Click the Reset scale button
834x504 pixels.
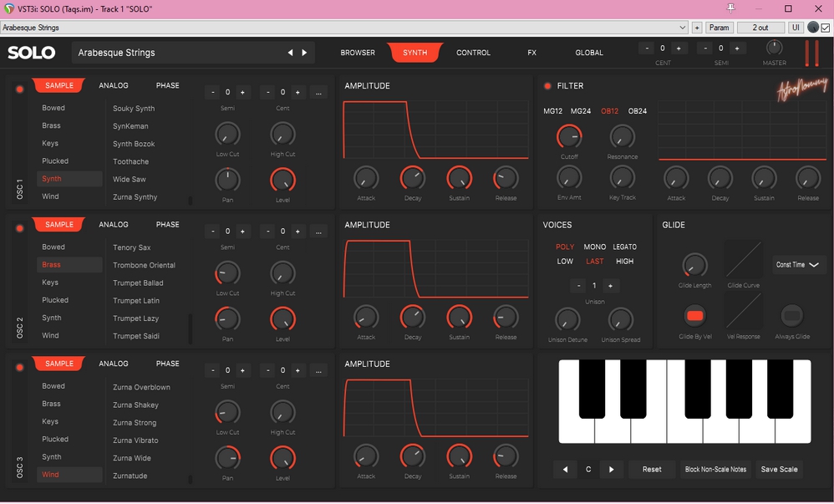[652, 470]
